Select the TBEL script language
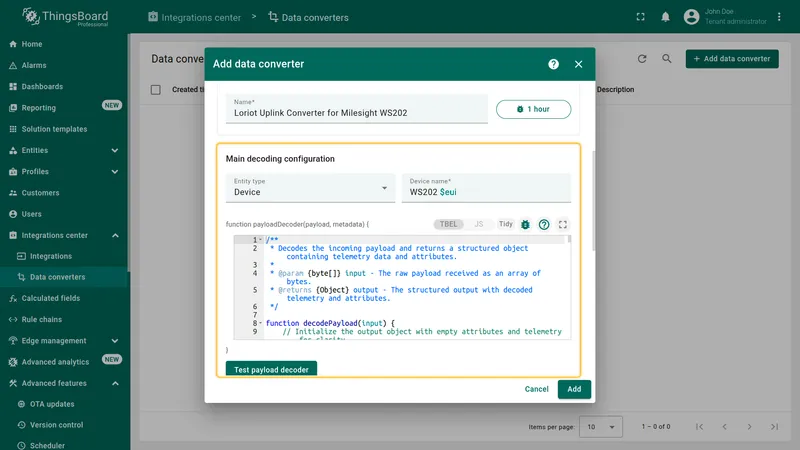Screen dimensions: 800x450 coord(448,224)
